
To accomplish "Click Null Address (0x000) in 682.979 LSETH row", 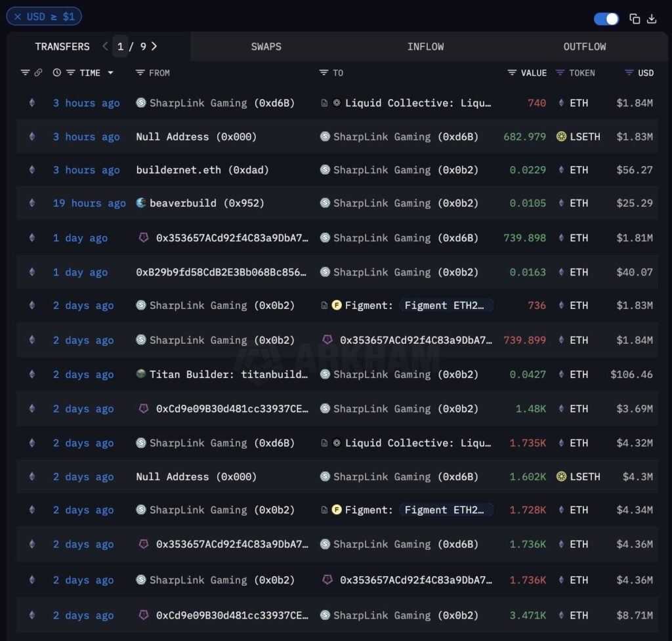I will coord(196,136).
